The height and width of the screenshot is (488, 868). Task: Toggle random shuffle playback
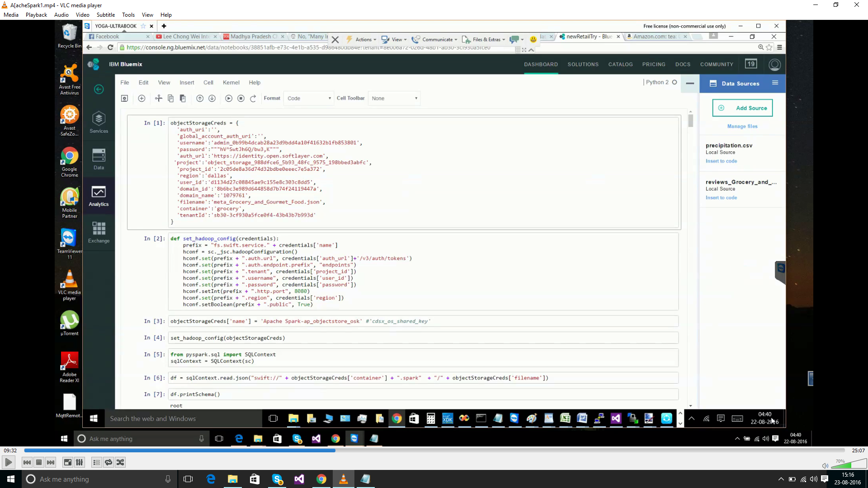click(x=120, y=462)
